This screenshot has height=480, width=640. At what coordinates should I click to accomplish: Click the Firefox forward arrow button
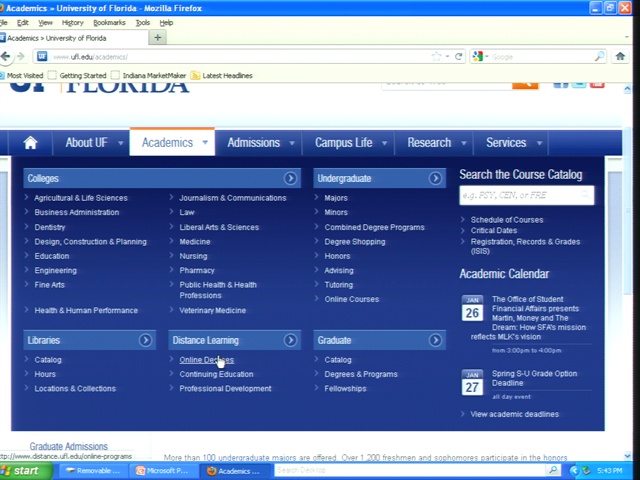pyautogui.click(x=21, y=57)
